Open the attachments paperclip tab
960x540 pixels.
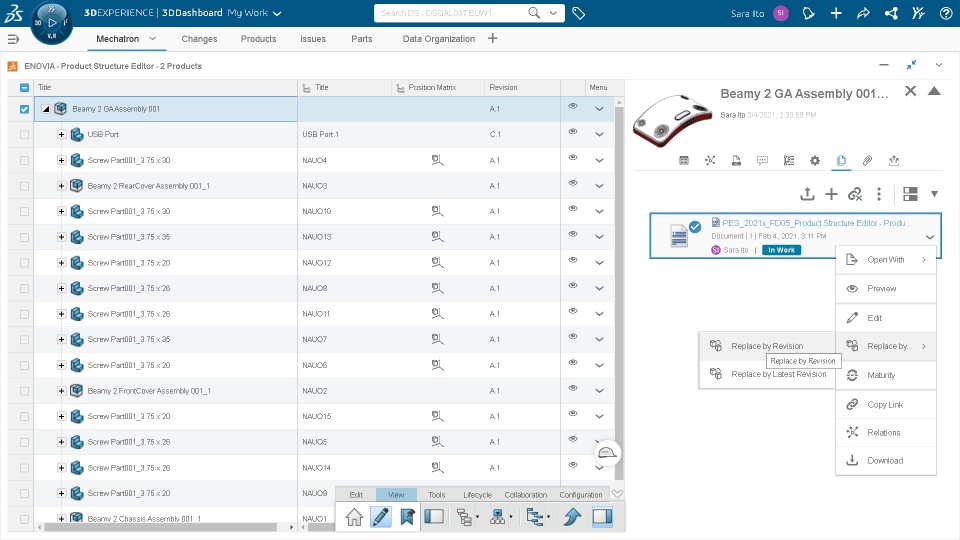(x=867, y=160)
